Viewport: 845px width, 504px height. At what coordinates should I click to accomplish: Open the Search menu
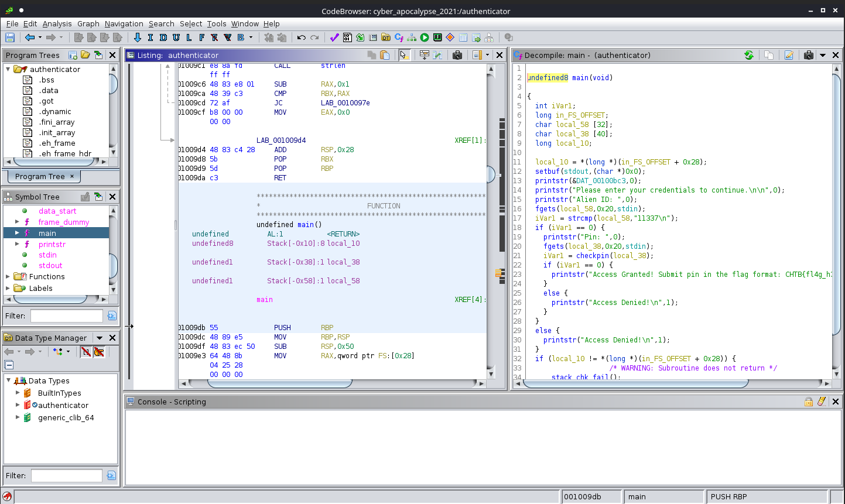click(162, 23)
